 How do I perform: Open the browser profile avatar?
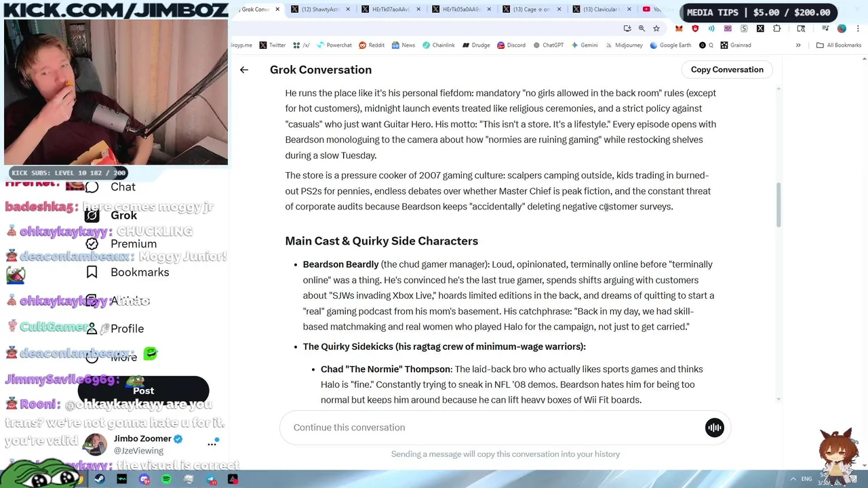842,28
